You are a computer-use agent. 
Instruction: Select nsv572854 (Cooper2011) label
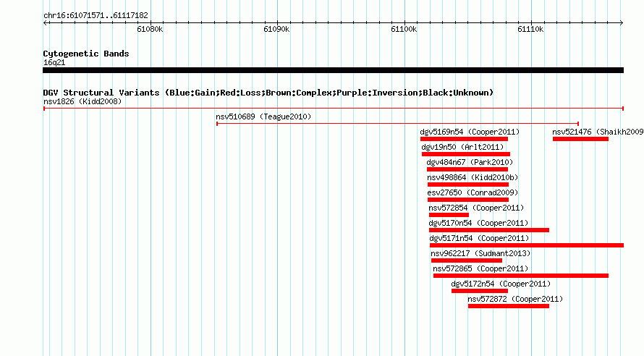tap(476, 208)
